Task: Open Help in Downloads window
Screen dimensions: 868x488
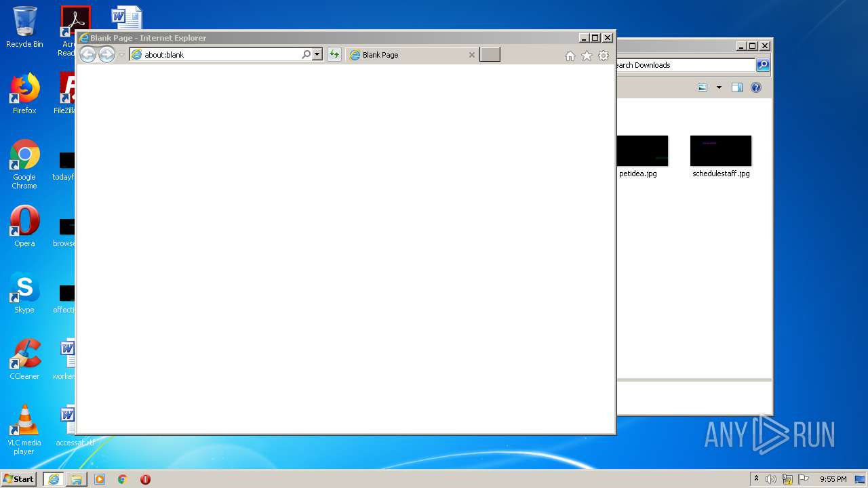Action: click(756, 87)
